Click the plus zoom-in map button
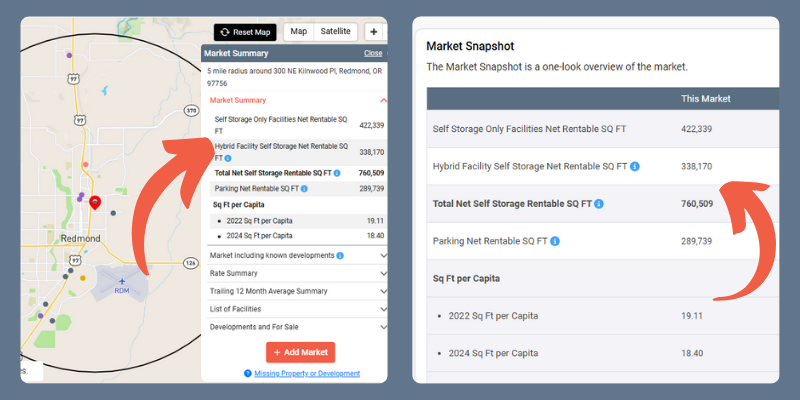The image size is (800, 400). coord(373,32)
